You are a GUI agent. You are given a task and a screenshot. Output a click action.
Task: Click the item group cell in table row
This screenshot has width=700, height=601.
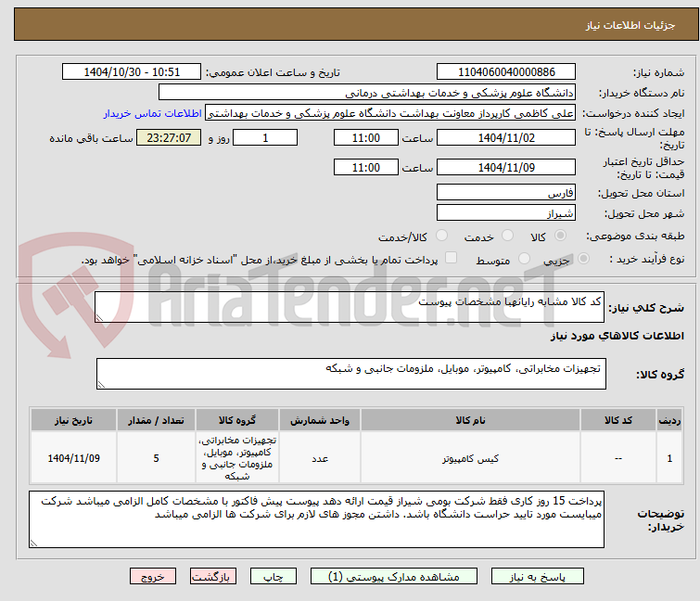(x=237, y=458)
